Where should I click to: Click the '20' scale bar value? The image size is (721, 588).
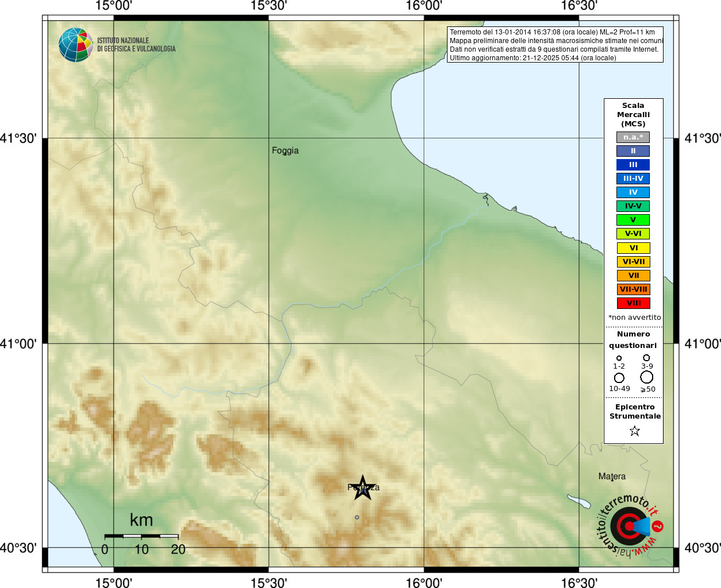(x=178, y=550)
